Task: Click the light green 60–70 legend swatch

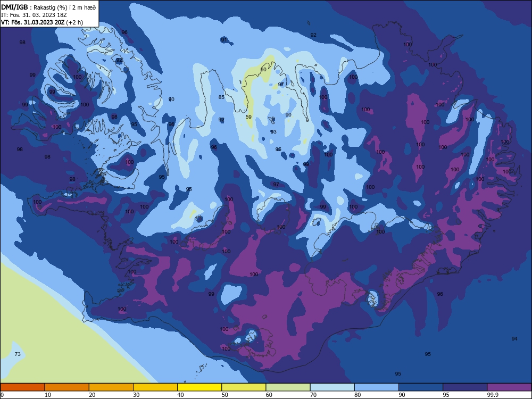Action: point(288,387)
